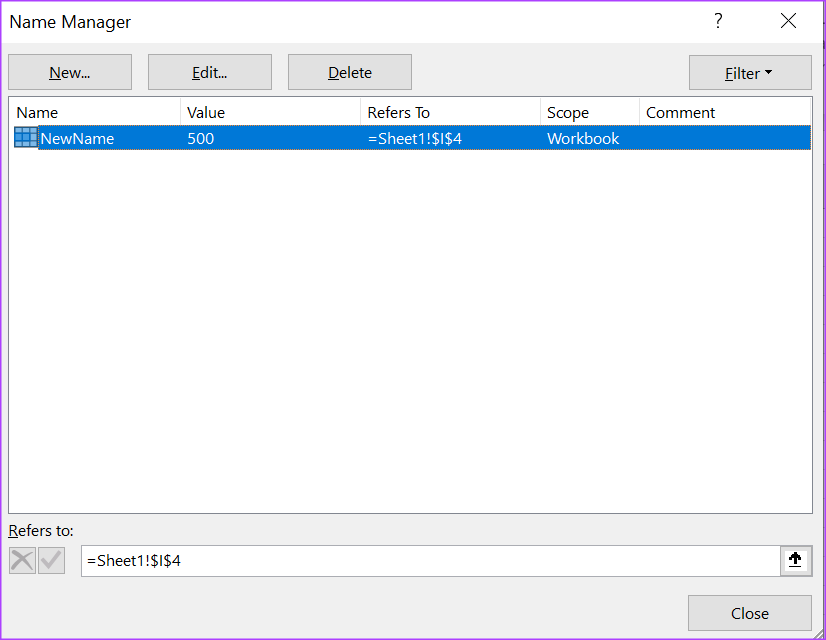
Task: Click the Refers to formula input field
Action: tap(430, 561)
